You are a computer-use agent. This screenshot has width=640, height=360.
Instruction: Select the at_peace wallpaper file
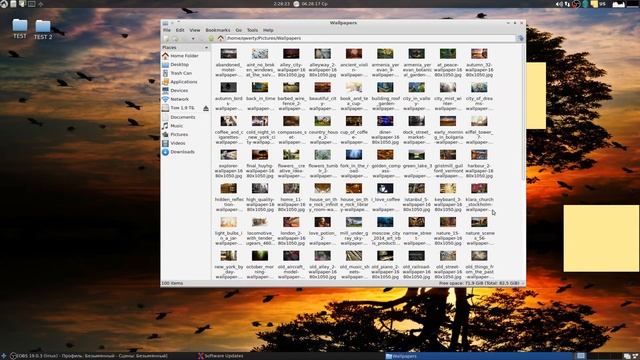pyautogui.click(x=448, y=63)
